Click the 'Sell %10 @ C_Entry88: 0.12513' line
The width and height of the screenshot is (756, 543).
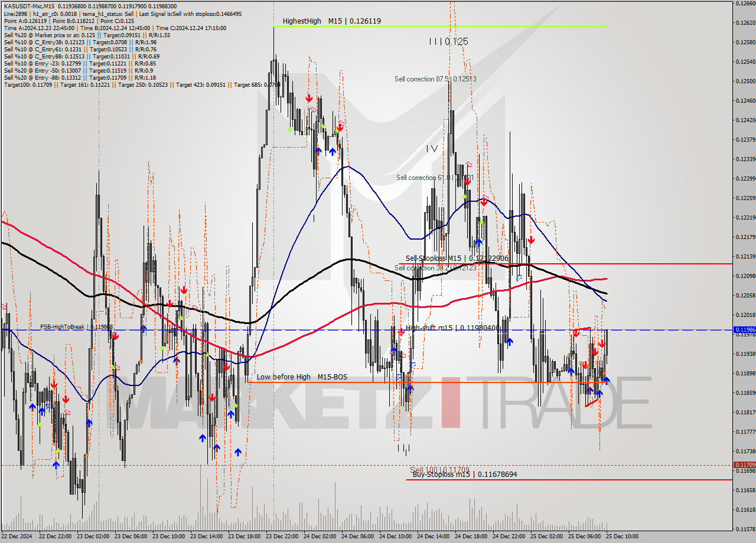(x=80, y=56)
